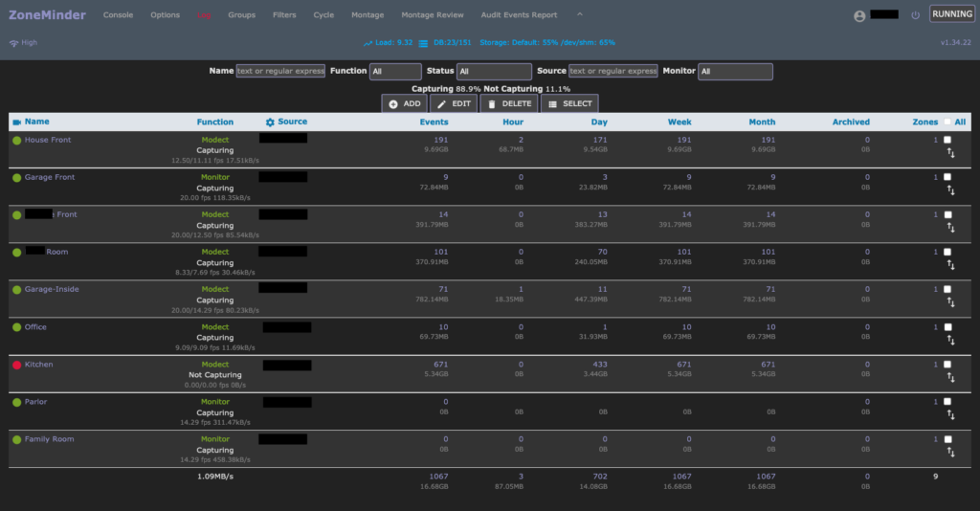
Task: Collapse the navbar with the chevron
Action: [580, 15]
